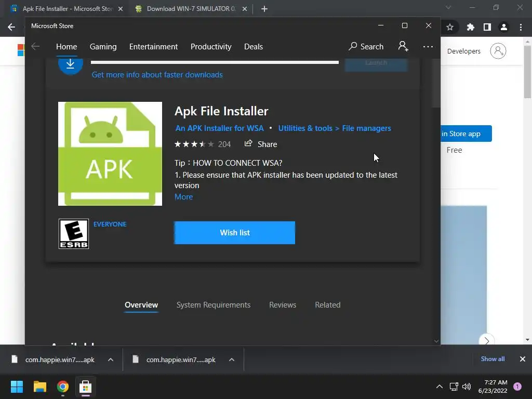
Task: Click the Chrome taskbar icon
Action: 63,387
